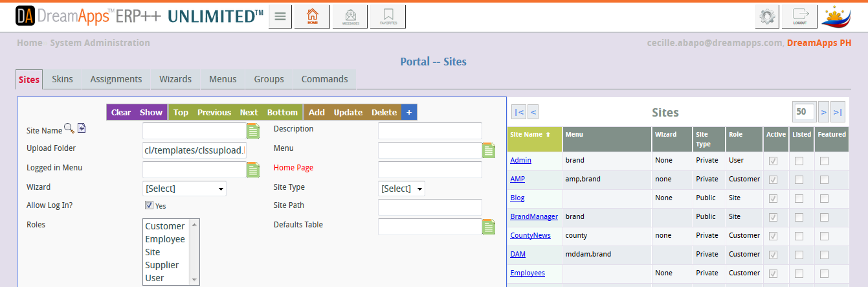Go to previous page of Sites grid
This screenshot has width=868, height=287.
(533, 112)
